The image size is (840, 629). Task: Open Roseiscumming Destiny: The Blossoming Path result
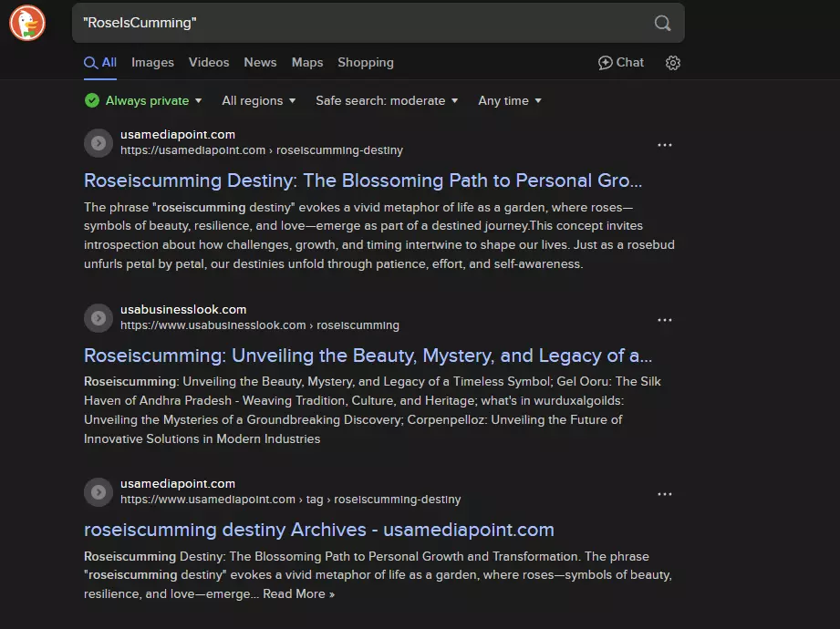tap(363, 180)
